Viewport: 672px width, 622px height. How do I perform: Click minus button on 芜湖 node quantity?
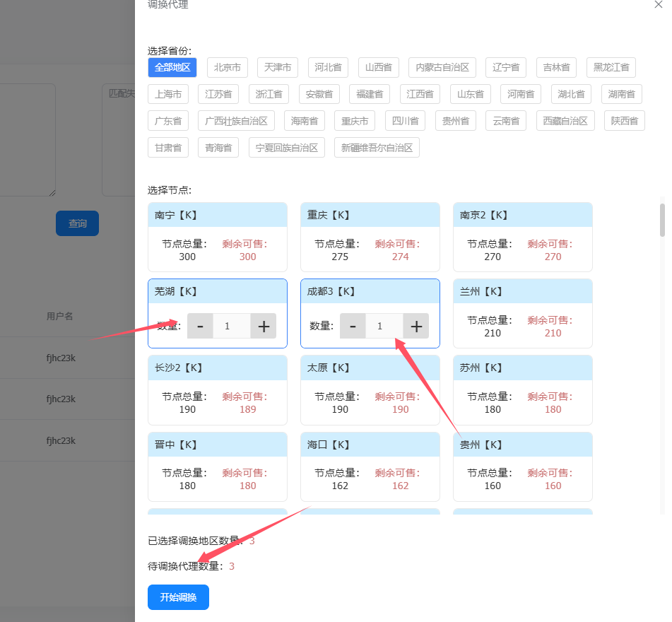point(200,326)
